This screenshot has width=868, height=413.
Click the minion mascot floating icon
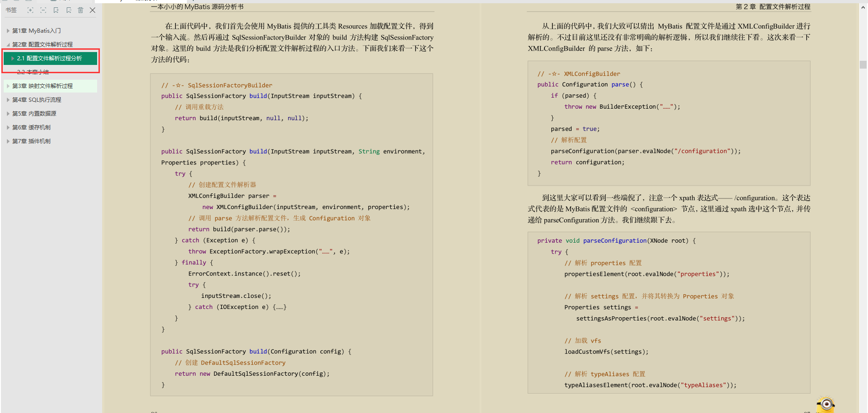tap(826, 405)
